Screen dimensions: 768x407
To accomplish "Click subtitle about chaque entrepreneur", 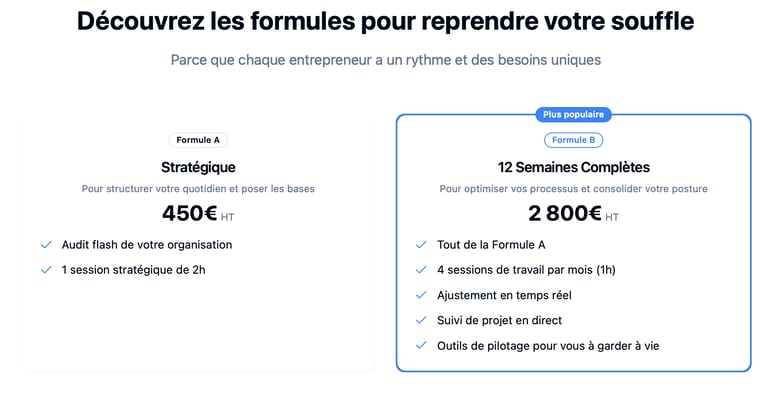I will click(x=385, y=60).
